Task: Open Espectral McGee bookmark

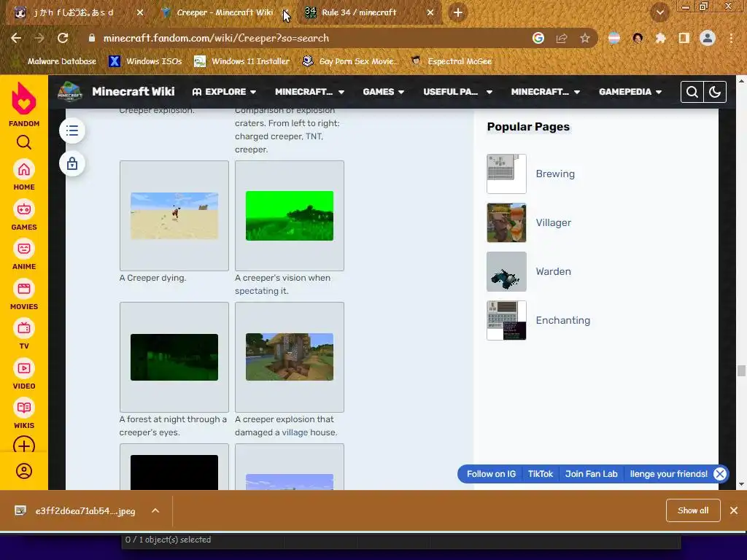Action: pos(452,61)
